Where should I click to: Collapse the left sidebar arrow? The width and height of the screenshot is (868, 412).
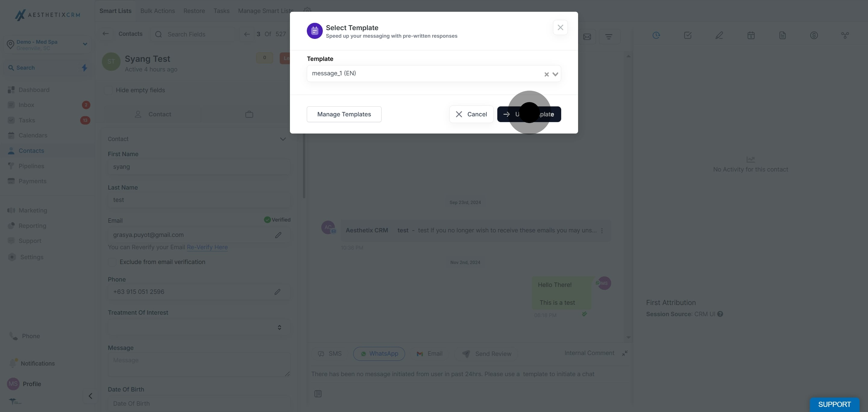point(90,396)
